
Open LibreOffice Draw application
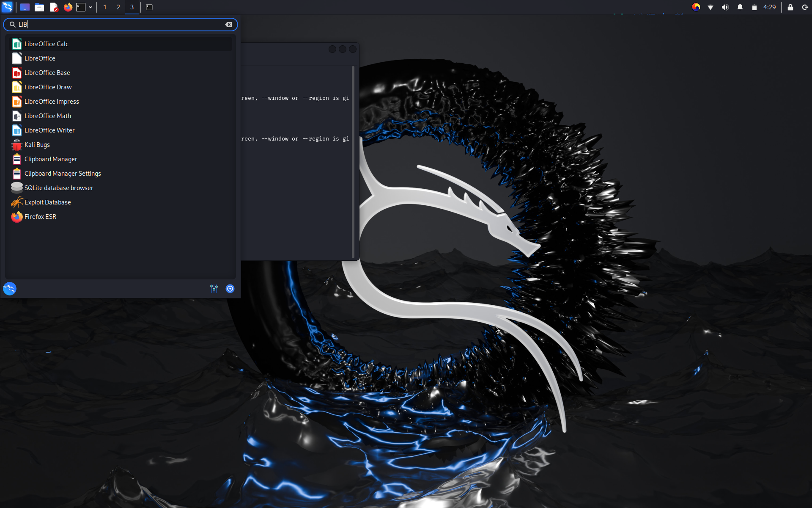pyautogui.click(x=48, y=87)
